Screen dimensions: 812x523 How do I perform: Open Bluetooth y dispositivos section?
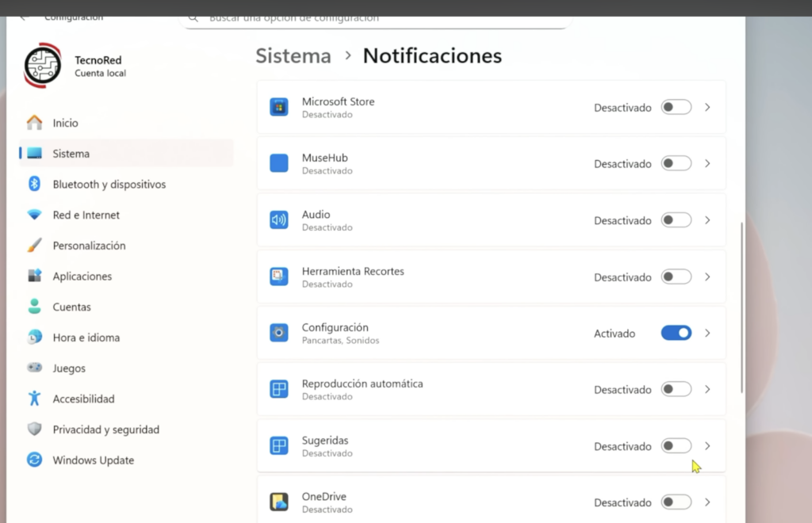click(x=126, y=184)
